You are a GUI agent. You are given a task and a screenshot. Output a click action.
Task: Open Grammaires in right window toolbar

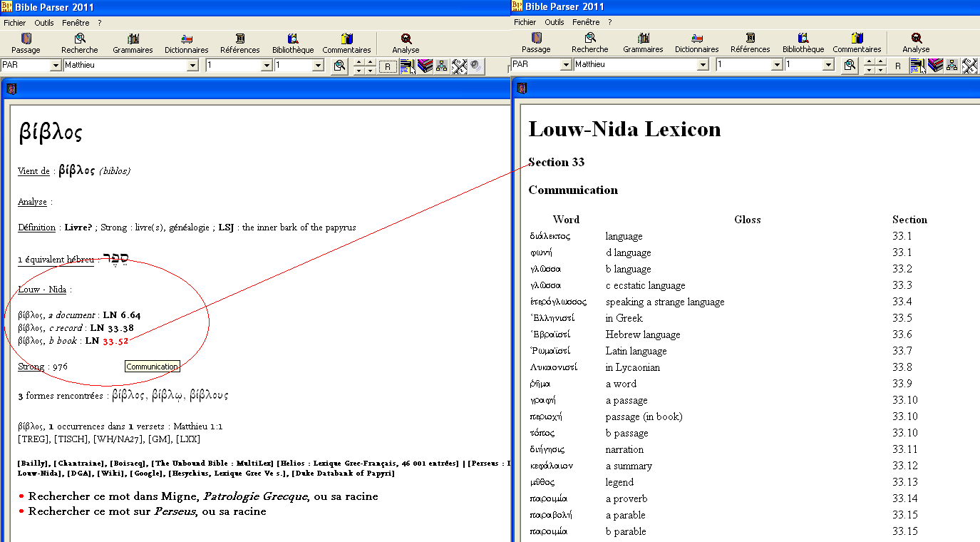click(x=643, y=43)
